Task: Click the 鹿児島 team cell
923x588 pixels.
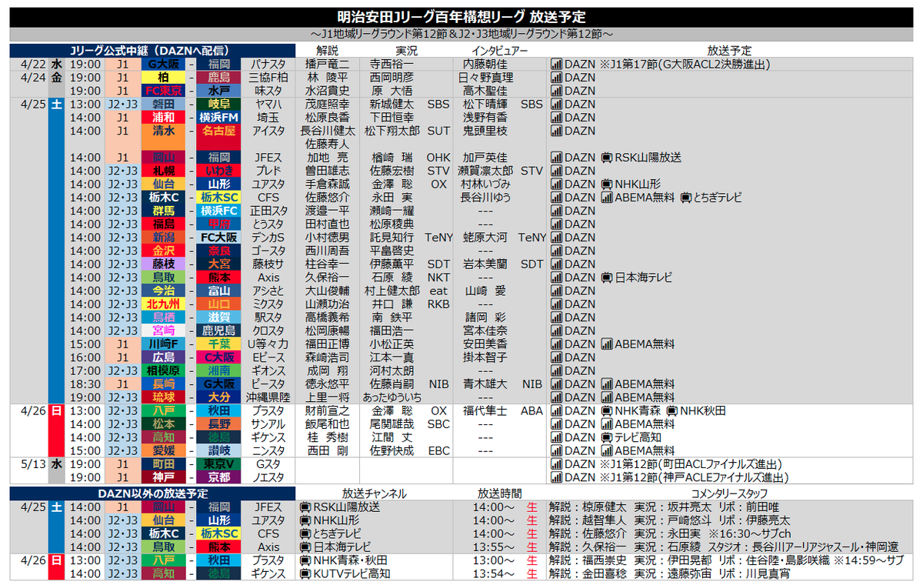Action: [x=219, y=331]
